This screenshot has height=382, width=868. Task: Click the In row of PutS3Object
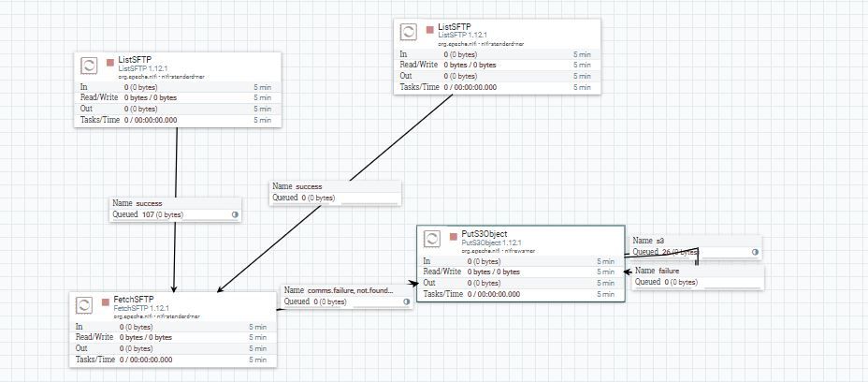click(521, 261)
